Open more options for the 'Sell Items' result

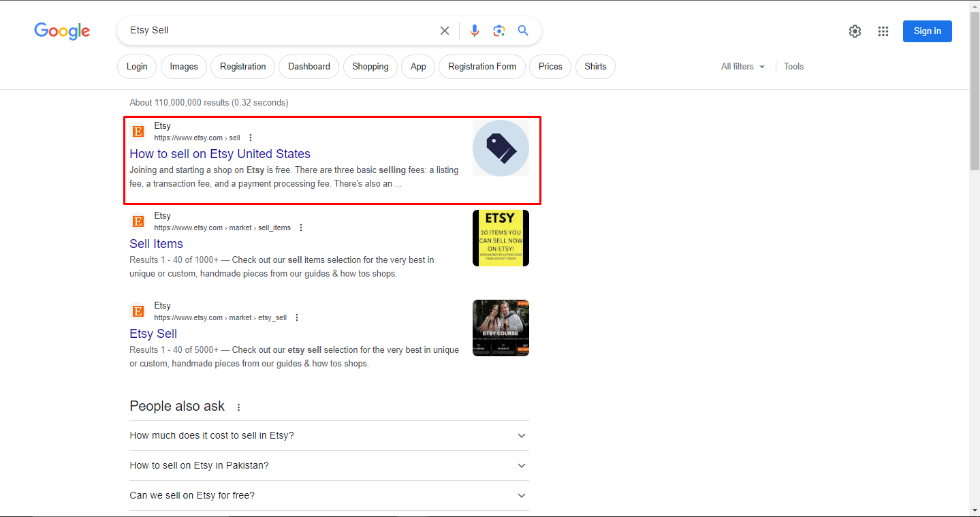[301, 228]
